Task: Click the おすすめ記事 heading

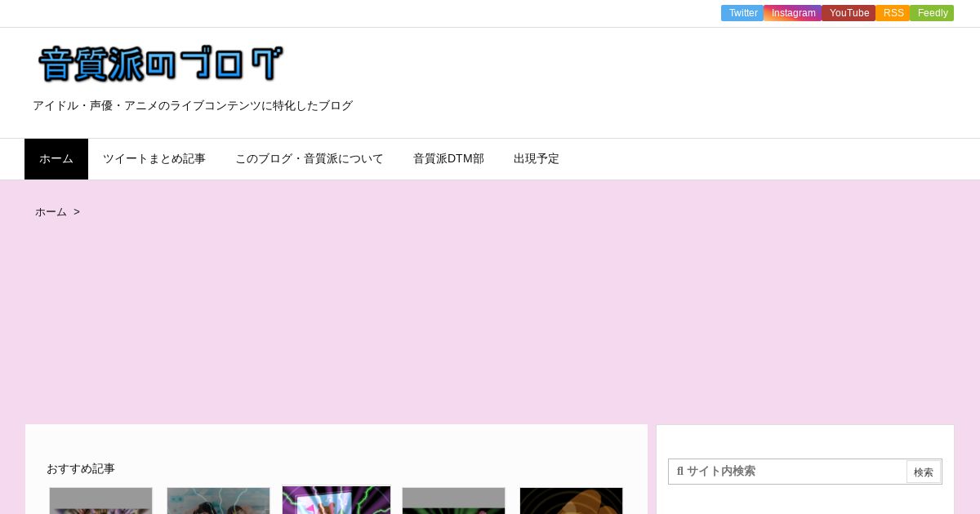Action: pos(81,469)
